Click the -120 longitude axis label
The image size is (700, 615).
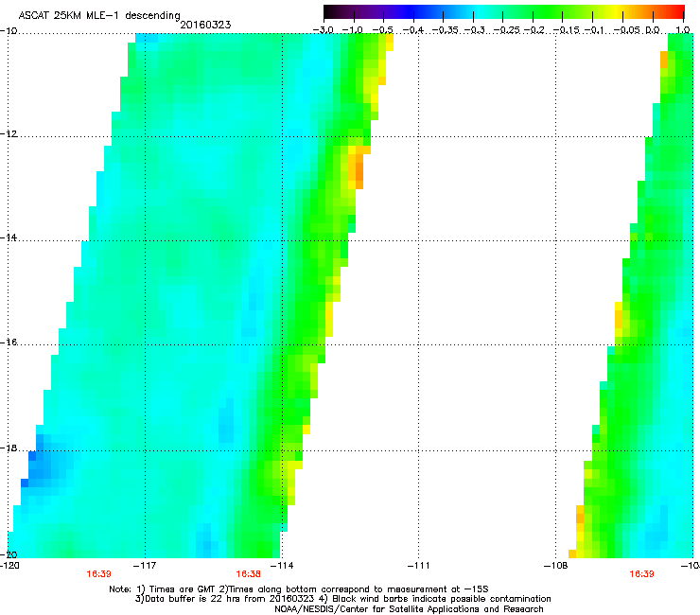pyautogui.click(x=9, y=566)
